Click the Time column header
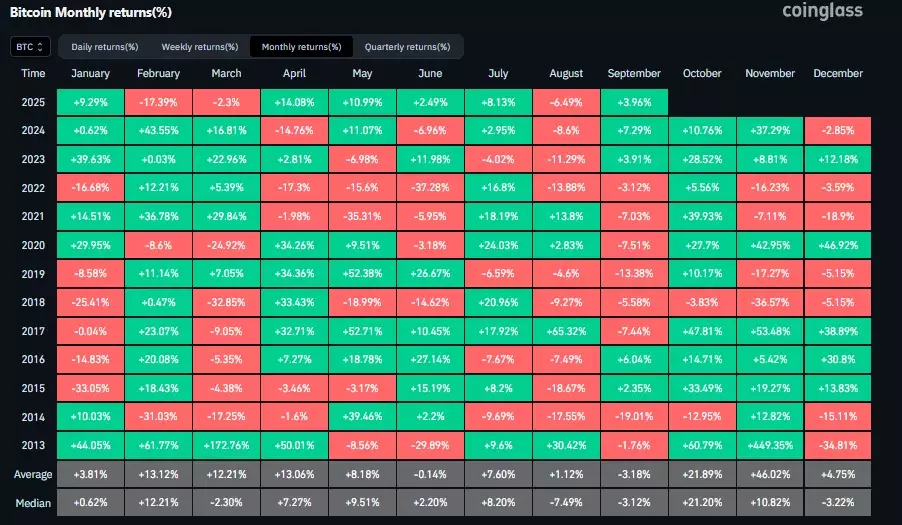This screenshot has height=525, width=902. point(33,74)
